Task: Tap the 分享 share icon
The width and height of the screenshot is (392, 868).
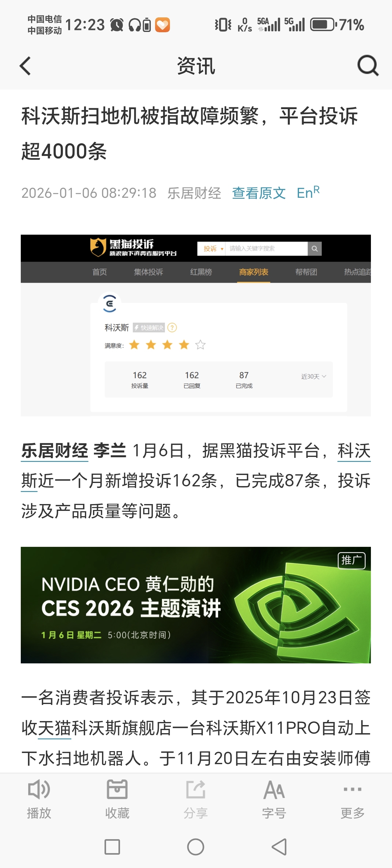Action: coord(195,789)
